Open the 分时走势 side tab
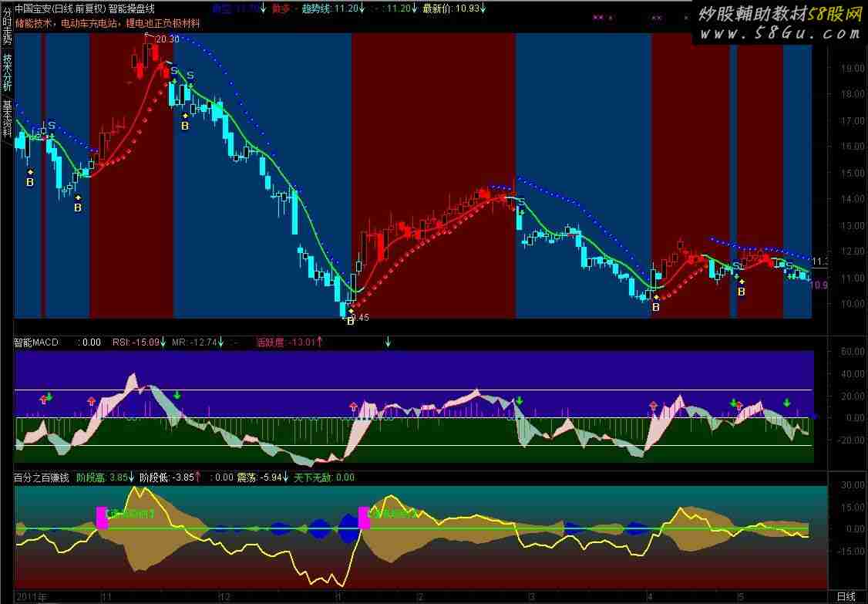The image size is (868, 604). click(7, 30)
